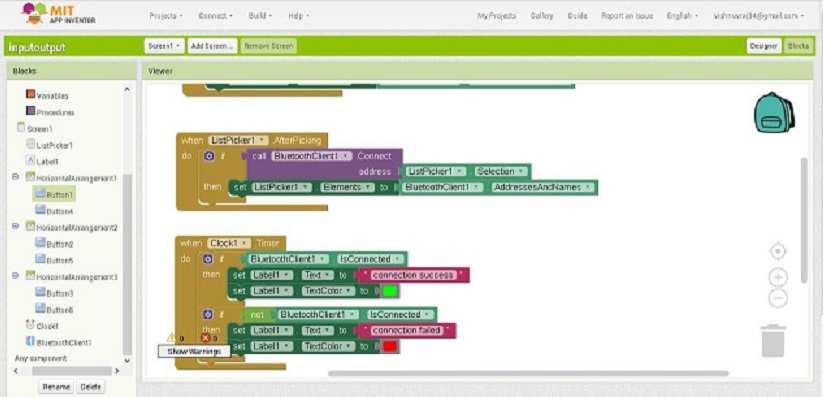Open the TextColor dropdown beside the green swatch
This screenshot has width=823, height=397.
point(329,290)
